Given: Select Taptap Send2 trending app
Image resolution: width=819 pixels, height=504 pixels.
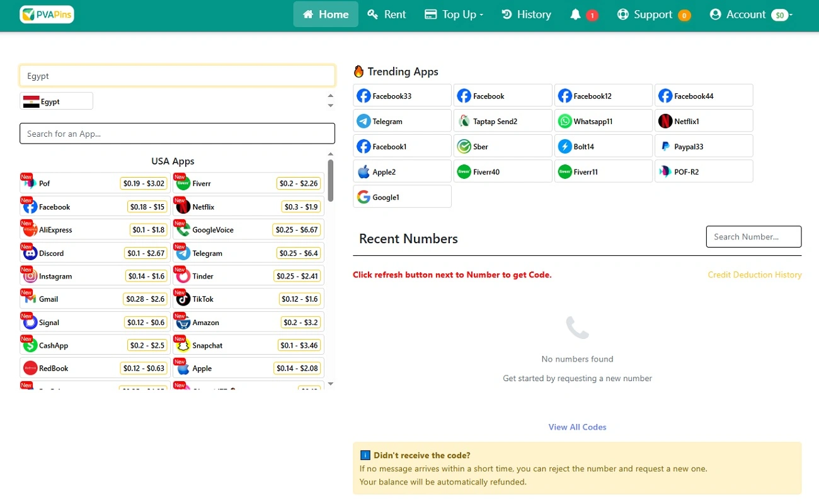Looking at the screenshot, I should pos(503,121).
